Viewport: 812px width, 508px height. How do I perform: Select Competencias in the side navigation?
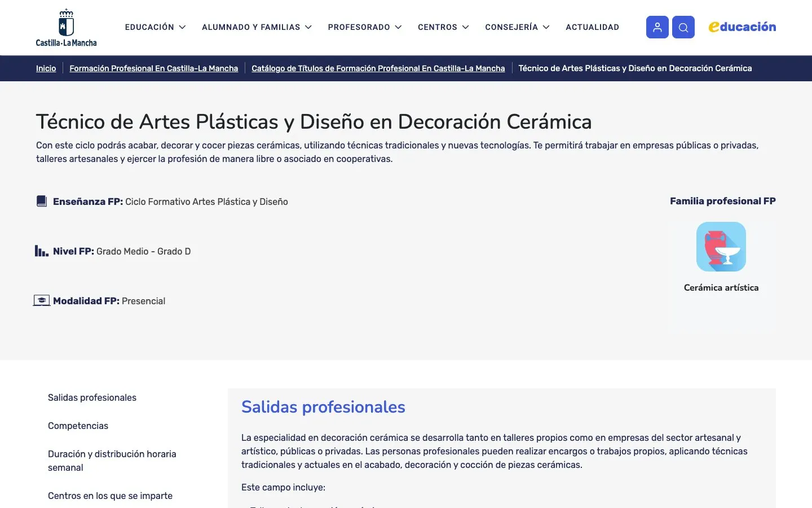pyautogui.click(x=78, y=426)
